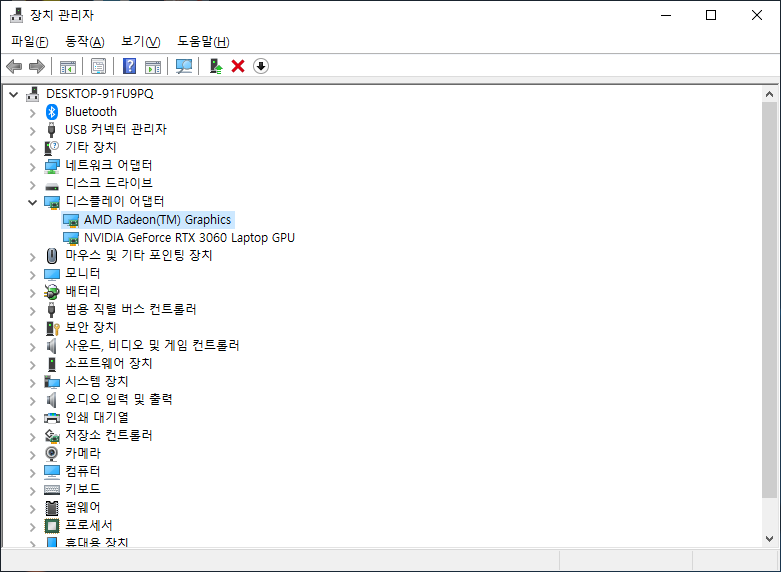This screenshot has width=781, height=572.
Task: Maximize the 장치 관리자 window
Action: click(711, 15)
